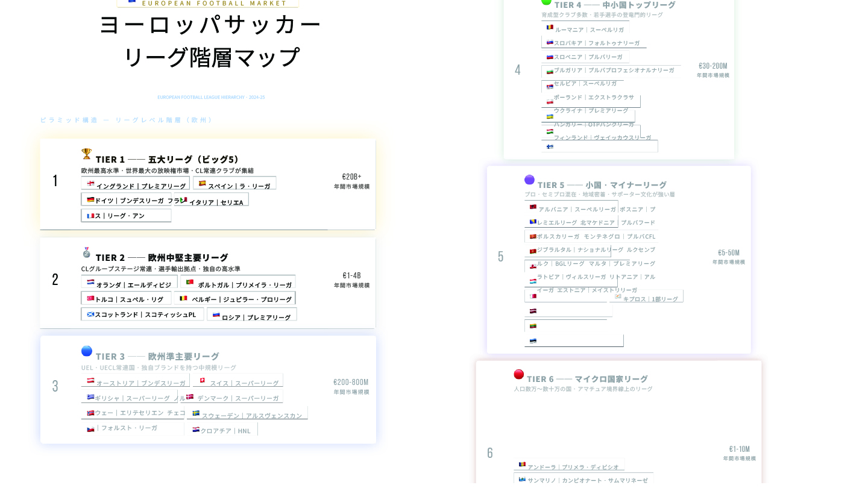The height and width of the screenshot is (488, 868).
Task: Click the Scotland flag in the スコティッシュPL chip
Action: pos(90,314)
